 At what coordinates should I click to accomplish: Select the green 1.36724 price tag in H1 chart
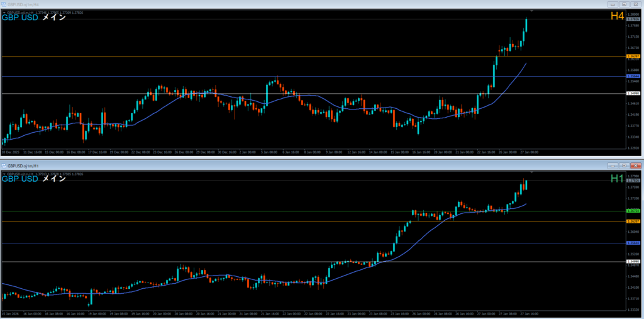click(633, 211)
